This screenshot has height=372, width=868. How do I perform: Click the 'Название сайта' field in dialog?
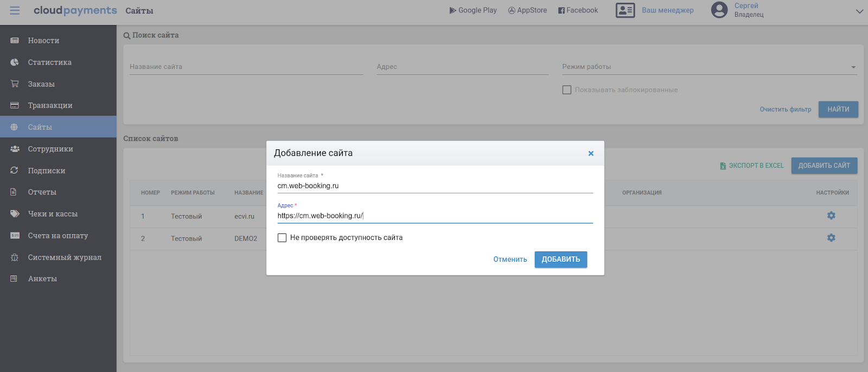tap(435, 186)
